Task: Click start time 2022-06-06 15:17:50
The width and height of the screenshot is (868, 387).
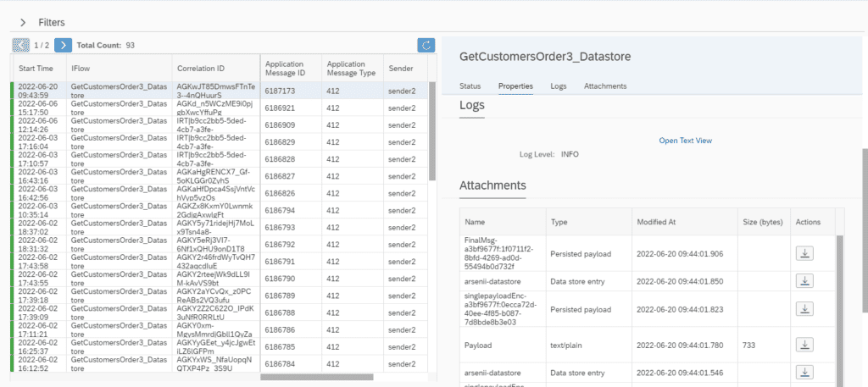Action: (37, 108)
